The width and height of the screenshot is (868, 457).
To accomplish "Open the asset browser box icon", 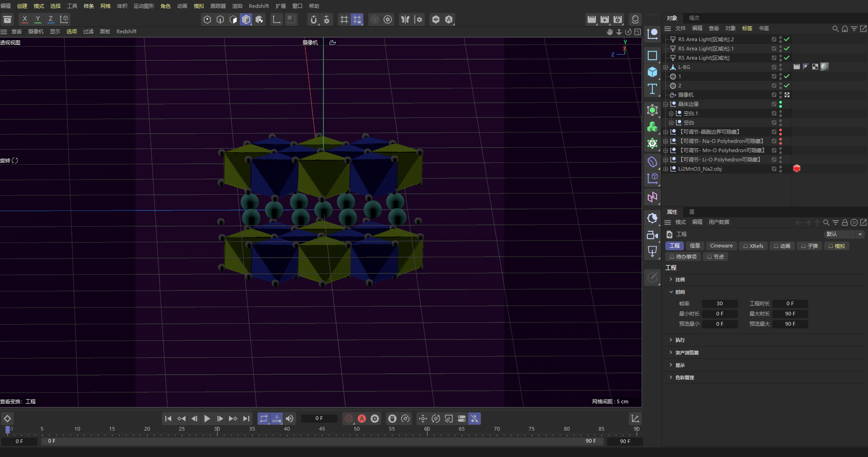I will [x=7, y=19].
